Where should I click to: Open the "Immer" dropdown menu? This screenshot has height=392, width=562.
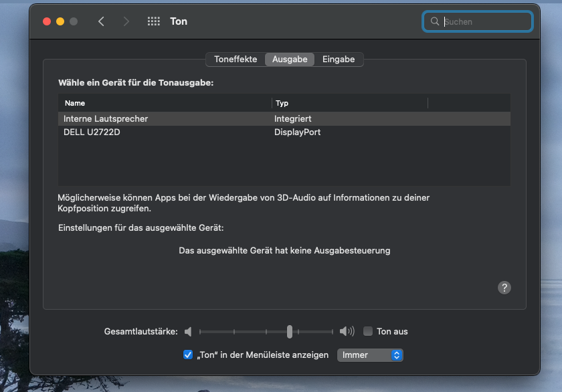(370, 355)
